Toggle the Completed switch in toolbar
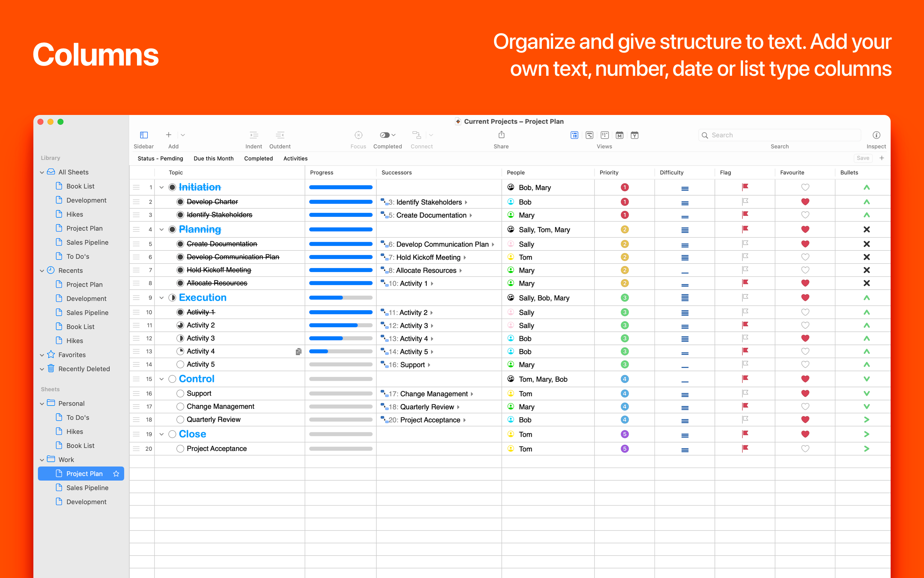This screenshot has width=924, height=578. pos(384,135)
